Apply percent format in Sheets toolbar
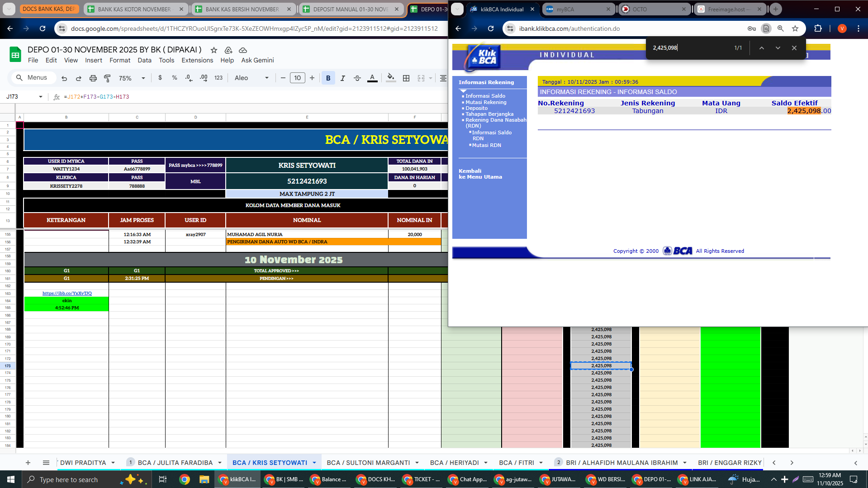 (x=175, y=78)
